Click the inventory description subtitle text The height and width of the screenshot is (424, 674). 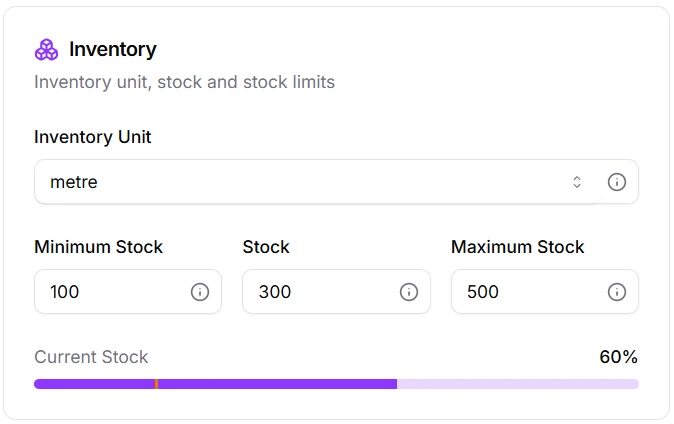click(184, 82)
